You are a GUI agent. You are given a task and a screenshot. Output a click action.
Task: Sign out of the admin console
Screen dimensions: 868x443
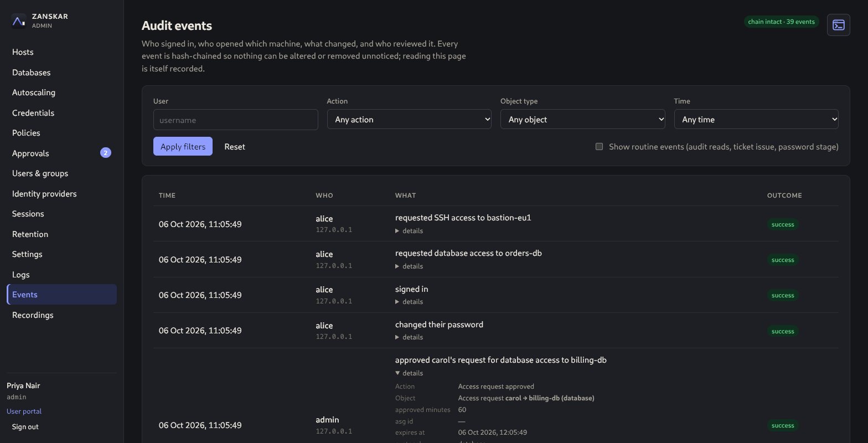[x=25, y=427]
